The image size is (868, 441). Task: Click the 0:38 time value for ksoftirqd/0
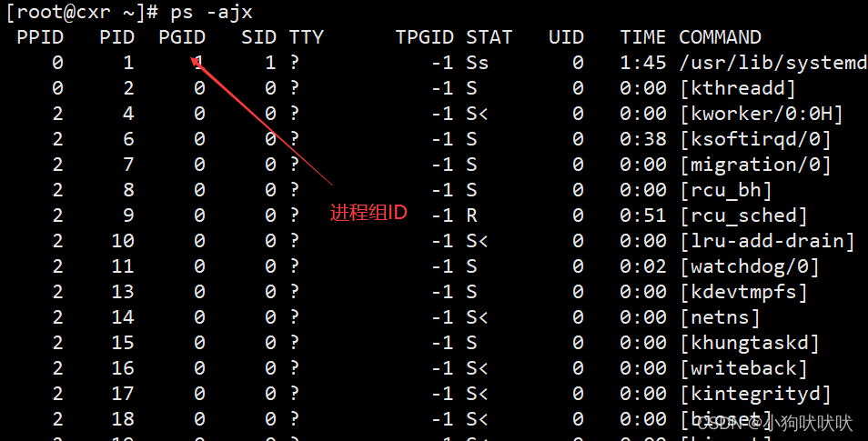(642, 139)
